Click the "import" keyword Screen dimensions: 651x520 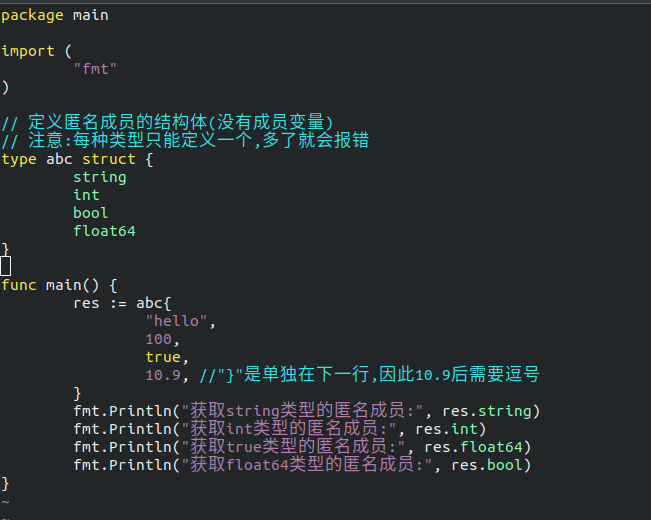[27, 51]
